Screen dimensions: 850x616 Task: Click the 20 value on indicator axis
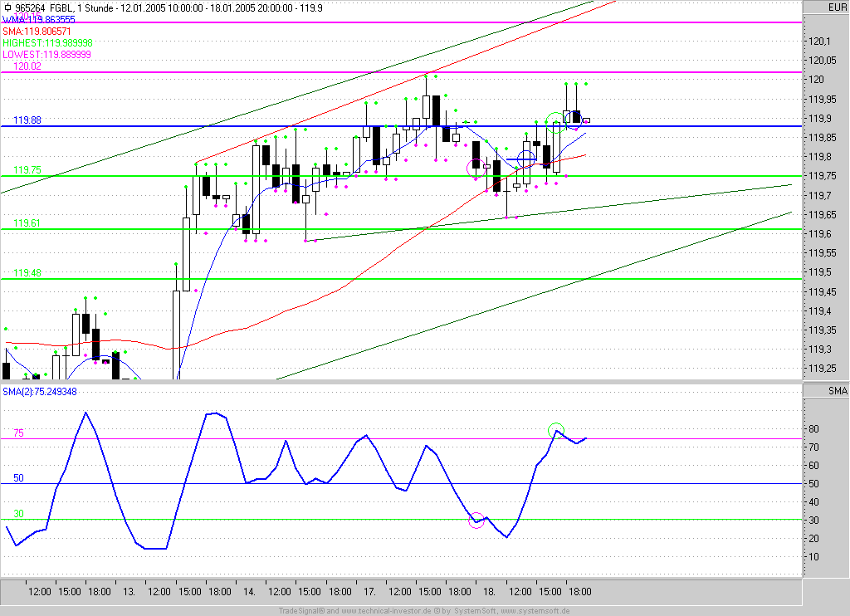[x=813, y=539]
